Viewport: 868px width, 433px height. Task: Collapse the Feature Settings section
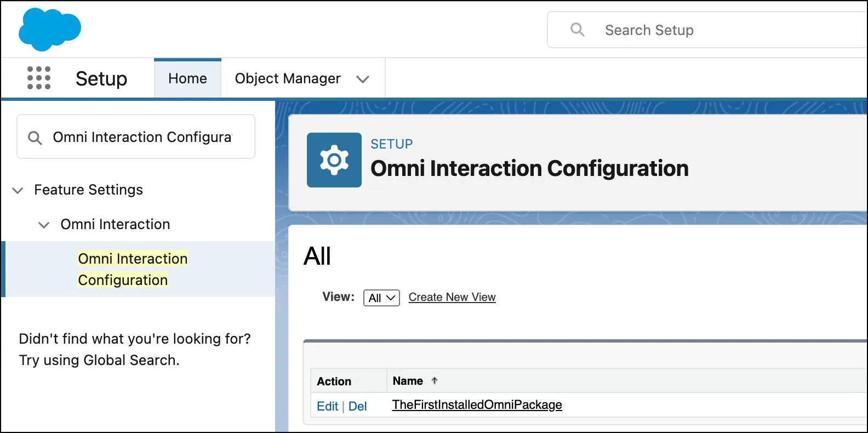coord(18,190)
